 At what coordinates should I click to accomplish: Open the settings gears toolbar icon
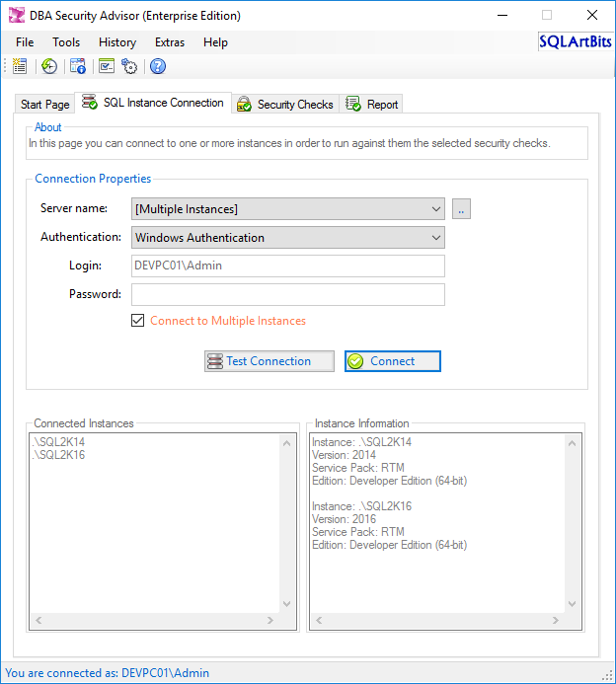tap(129, 66)
